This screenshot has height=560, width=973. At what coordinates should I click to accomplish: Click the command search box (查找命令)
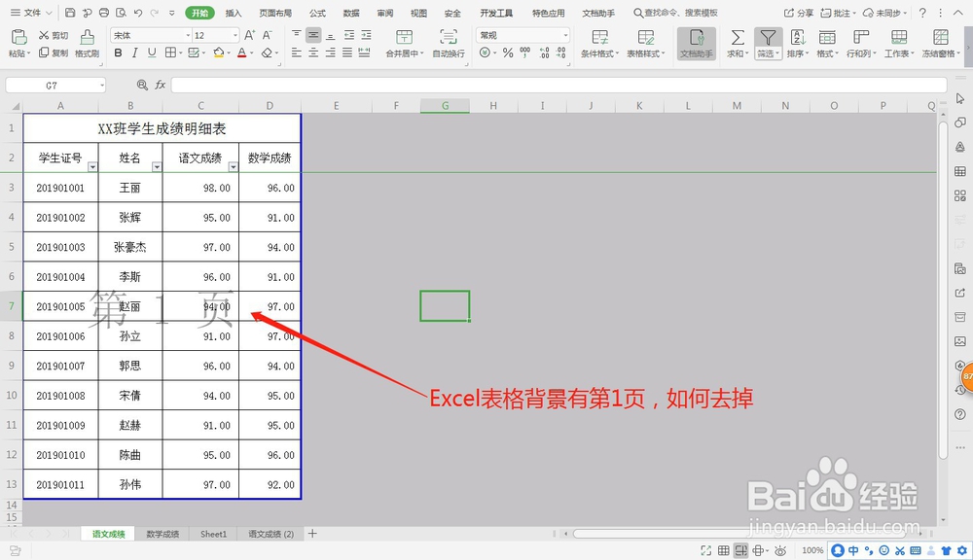pos(676,13)
